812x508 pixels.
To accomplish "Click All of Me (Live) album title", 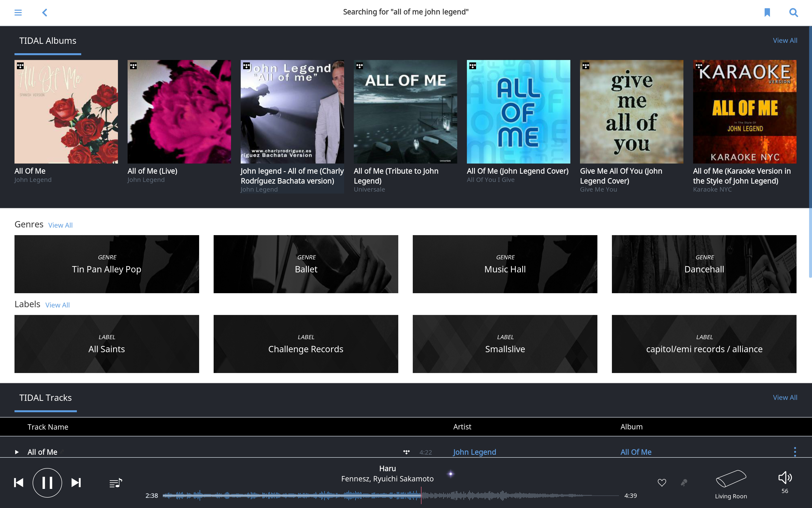I will (152, 171).
